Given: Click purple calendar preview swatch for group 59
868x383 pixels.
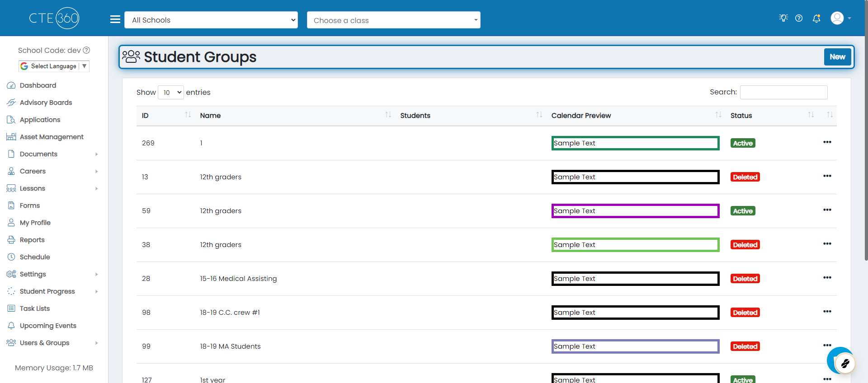Looking at the screenshot, I should [635, 211].
